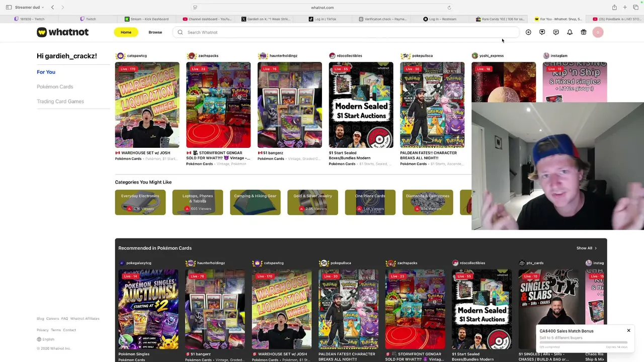644x362 pixels.
Task: Click the Safari address bar
Action: coord(322,8)
